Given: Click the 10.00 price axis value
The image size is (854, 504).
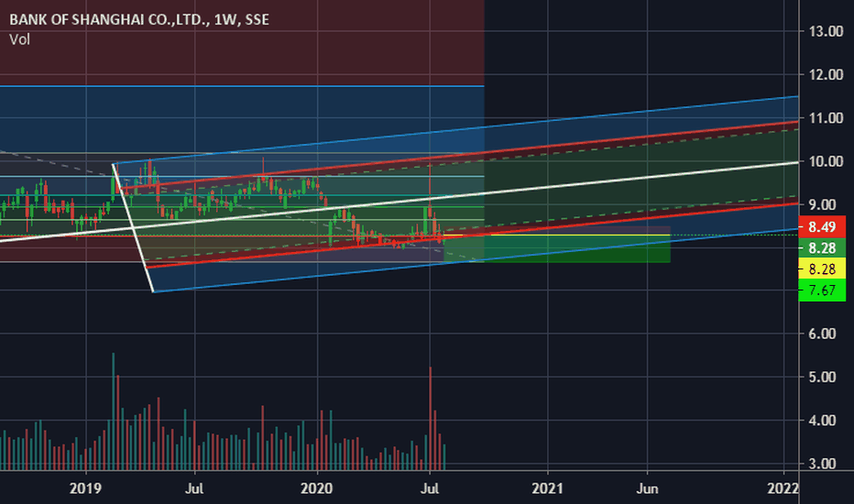Looking at the screenshot, I should 826,161.
